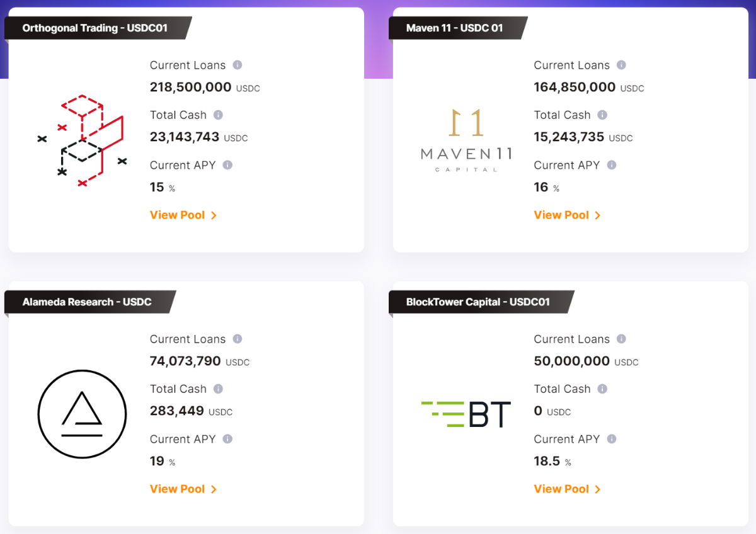Image resolution: width=756 pixels, height=534 pixels.
Task: Open View Pool for Maven 11
Action: [567, 215]
